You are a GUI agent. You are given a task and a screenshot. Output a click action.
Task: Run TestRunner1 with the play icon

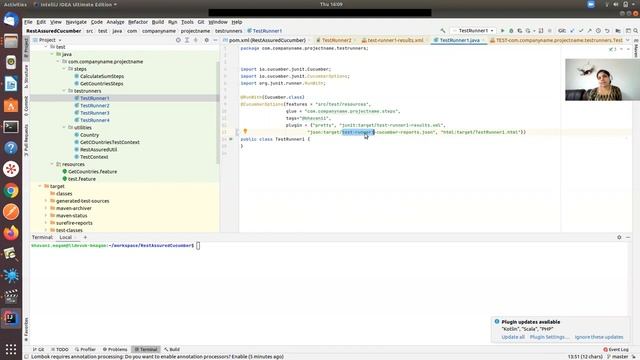point(502,31)
